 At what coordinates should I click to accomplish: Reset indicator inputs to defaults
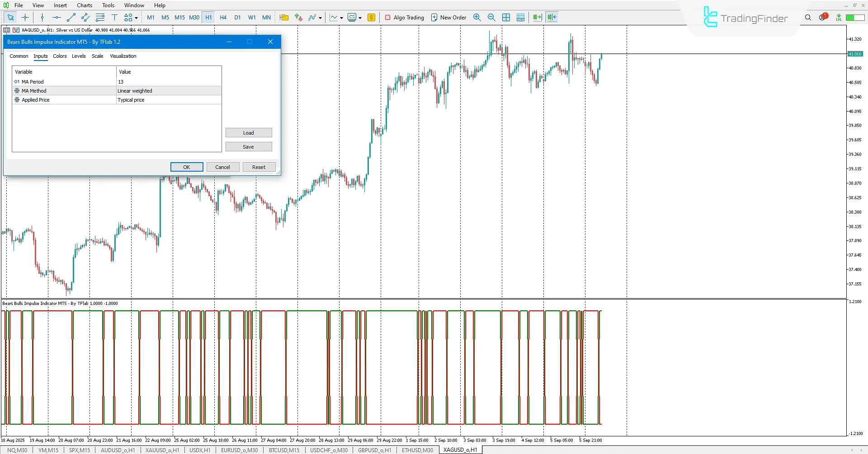point(259,167)
